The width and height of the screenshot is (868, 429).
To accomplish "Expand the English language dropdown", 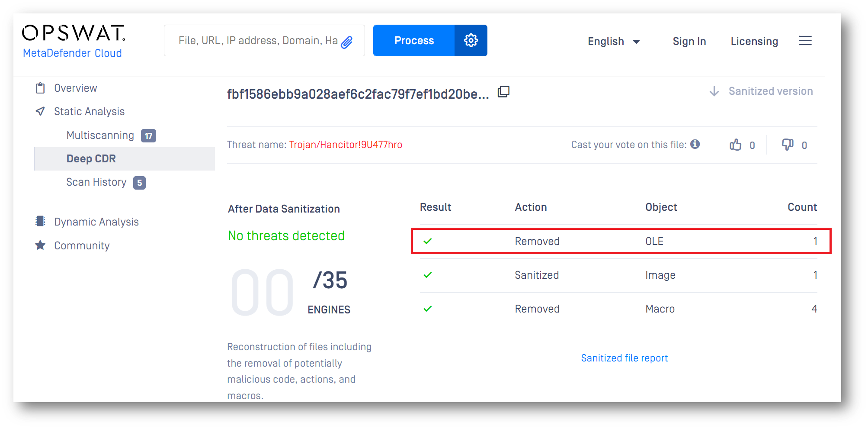I will (613, 42).
